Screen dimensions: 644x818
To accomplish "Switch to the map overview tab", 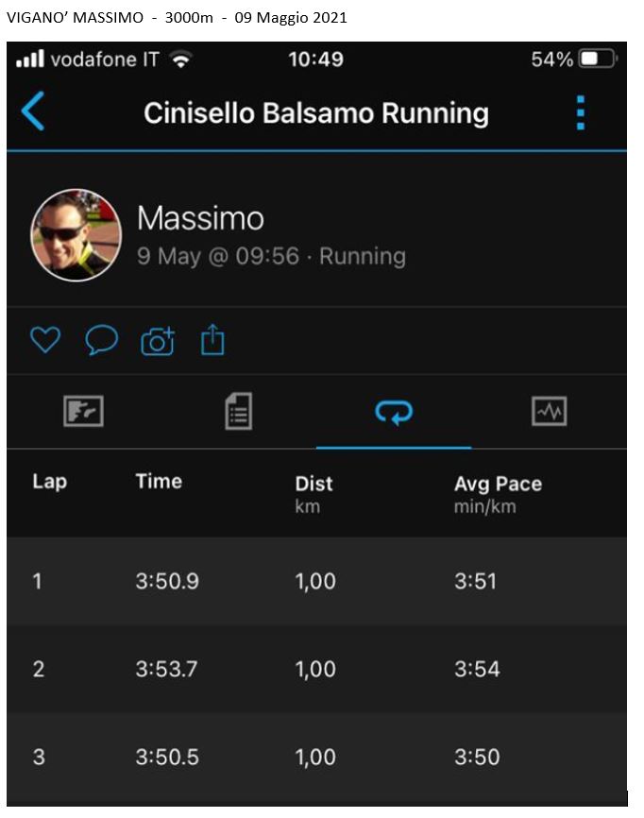I will point(83,411).
